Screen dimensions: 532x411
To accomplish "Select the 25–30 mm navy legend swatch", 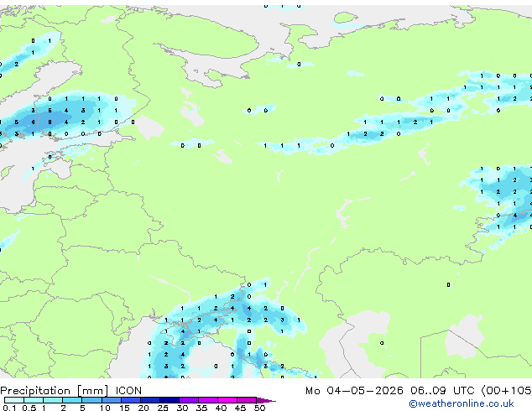I will tap(170, 400).
